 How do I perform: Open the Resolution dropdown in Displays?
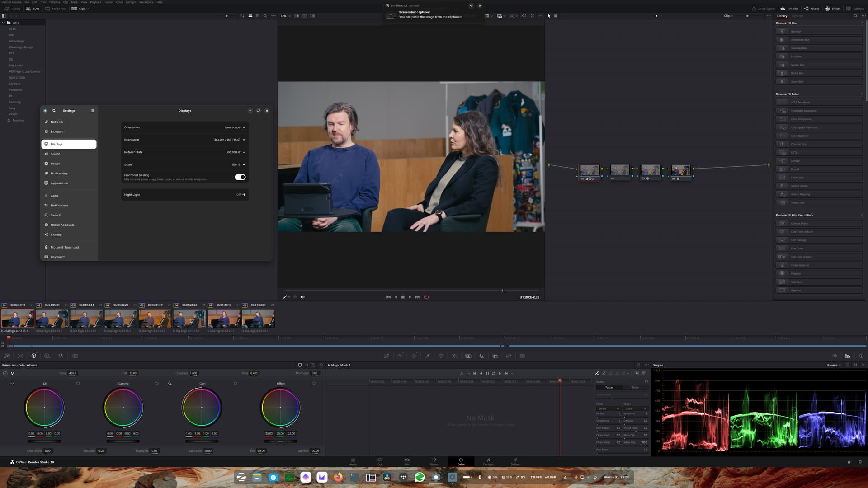tap(229, 140)
